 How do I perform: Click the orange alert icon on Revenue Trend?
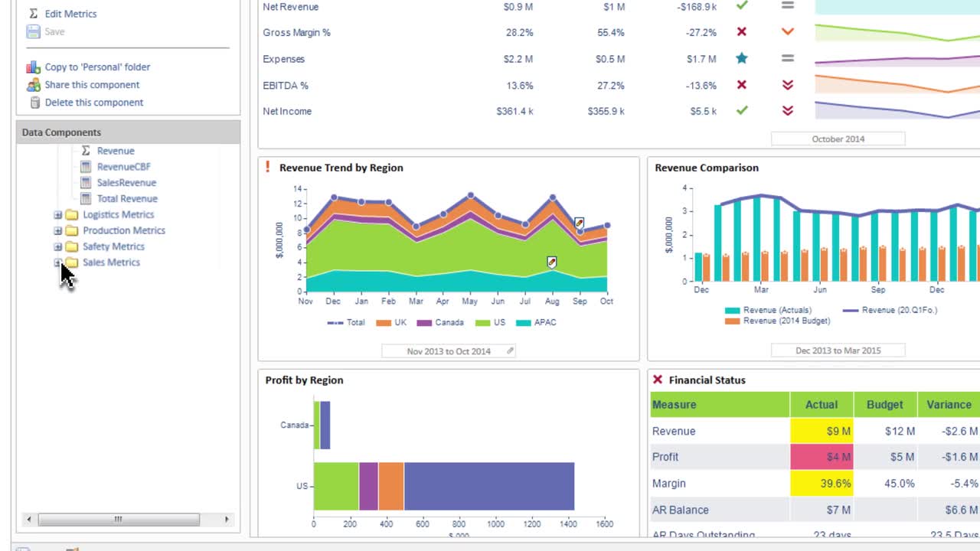(267, 167)
